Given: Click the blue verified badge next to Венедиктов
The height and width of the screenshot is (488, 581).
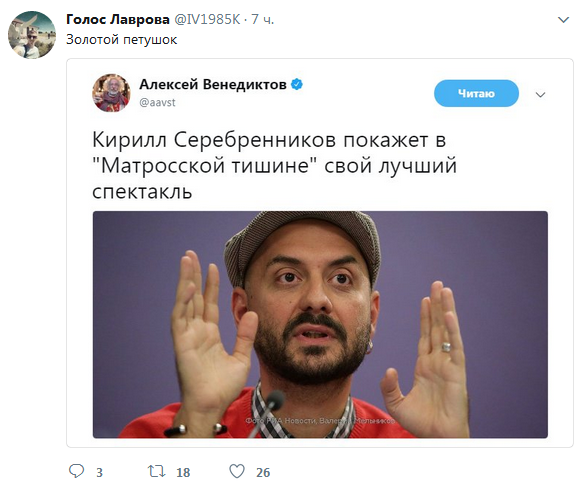Looking at the screenshot, I should tap(297, 84).
